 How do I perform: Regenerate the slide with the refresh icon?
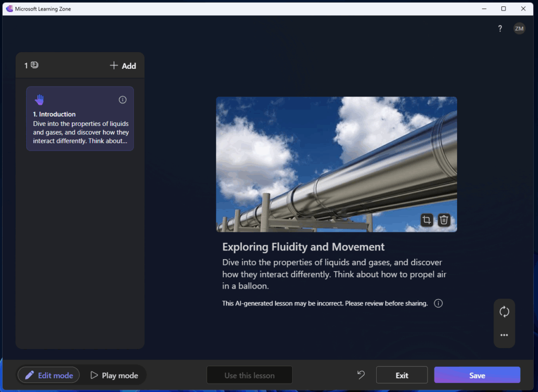coord(504,312)
